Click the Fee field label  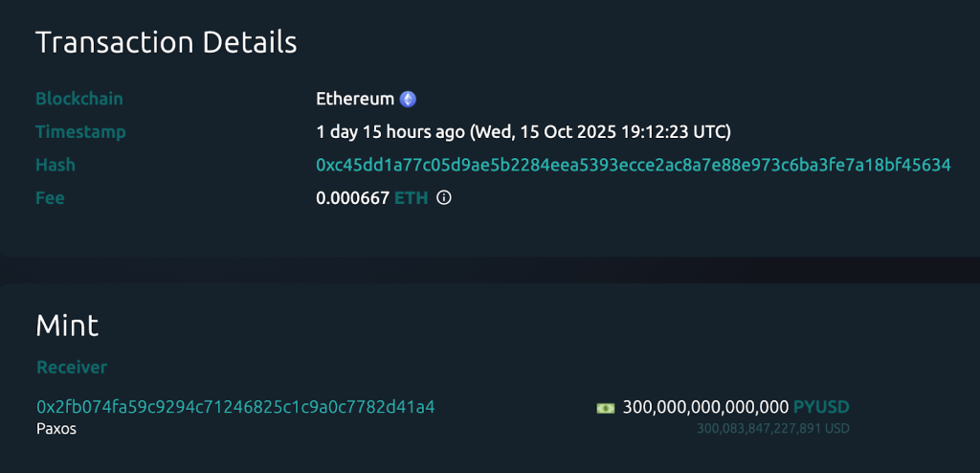(50, 198)
